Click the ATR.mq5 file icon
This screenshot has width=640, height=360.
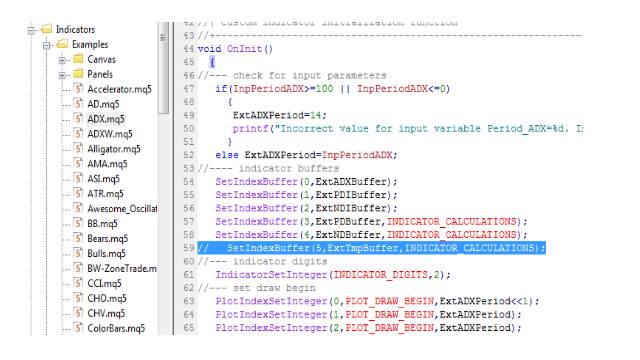(78, 193)
